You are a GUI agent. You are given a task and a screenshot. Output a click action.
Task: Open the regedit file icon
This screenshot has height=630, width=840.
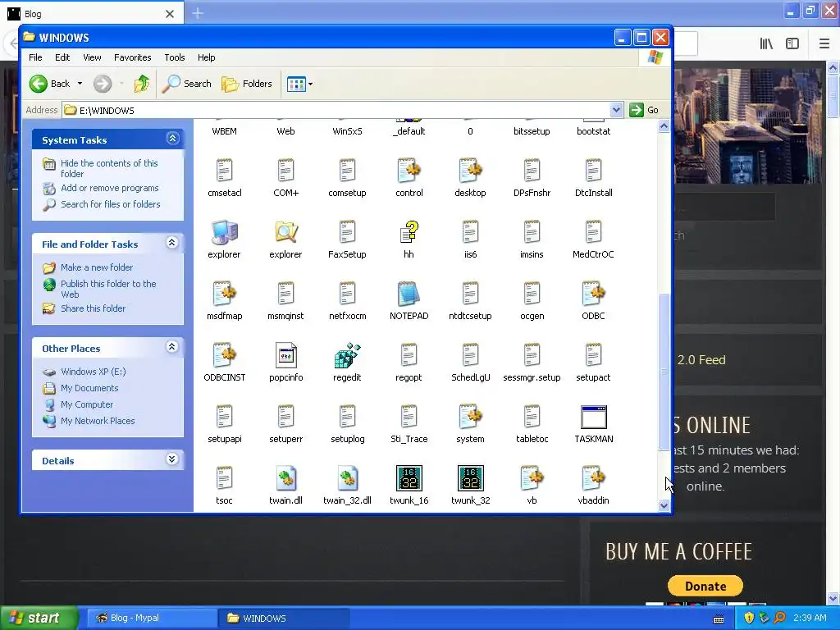point(347,355)
